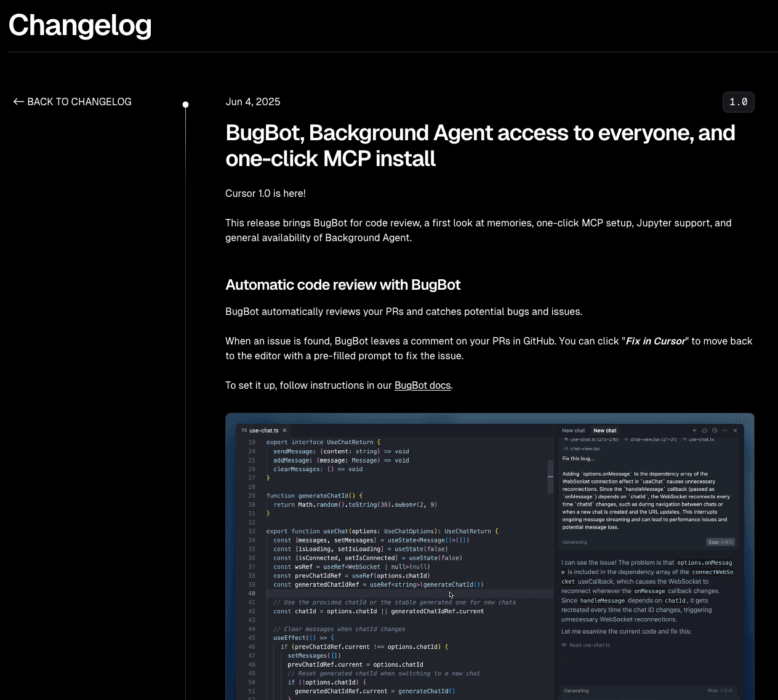Close the use-chat.ts editor tab
The image size is (778, 700).
[x=284, y=431]
